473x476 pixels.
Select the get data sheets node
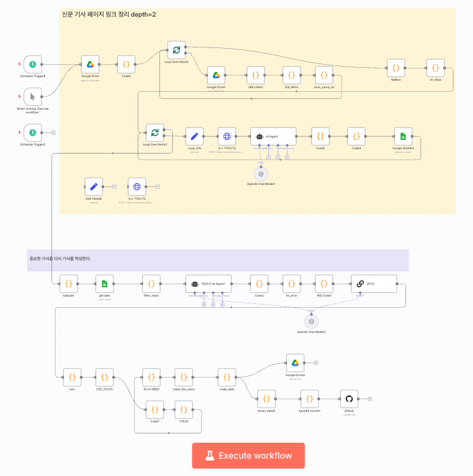[104, 284]
